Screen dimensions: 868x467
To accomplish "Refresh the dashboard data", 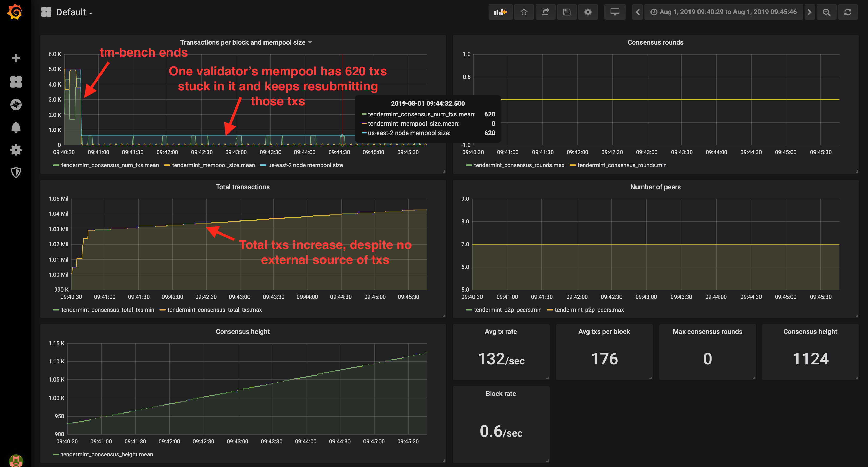I will click(x=848, y=12).
